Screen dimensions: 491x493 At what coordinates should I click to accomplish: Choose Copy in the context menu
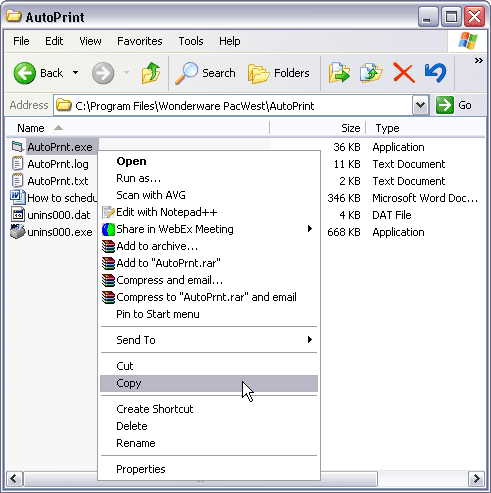pyautogui.click(x=209, y=383)
